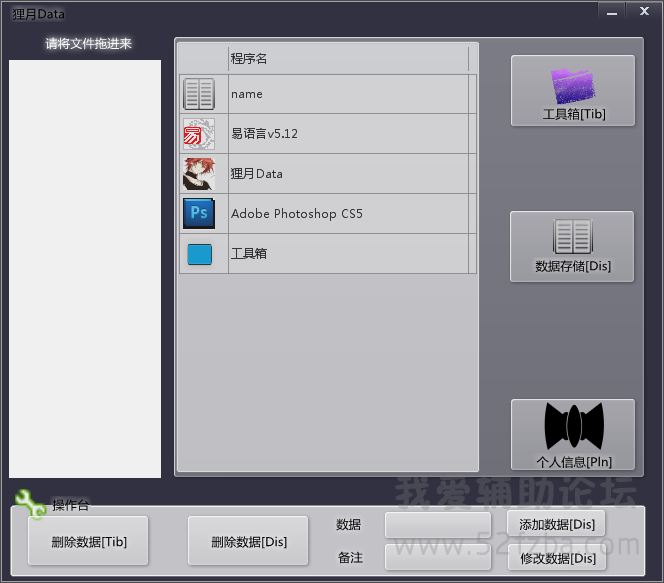Click the anime avatar icon for 狸月Data
The width and height of the screenshot is (664, 583).
pos(199,174)
